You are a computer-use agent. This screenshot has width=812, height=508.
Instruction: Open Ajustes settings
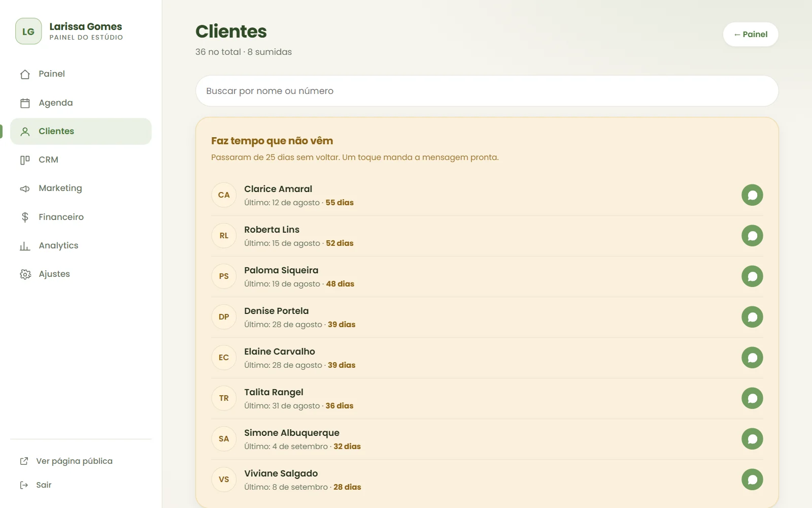[81, 274]
